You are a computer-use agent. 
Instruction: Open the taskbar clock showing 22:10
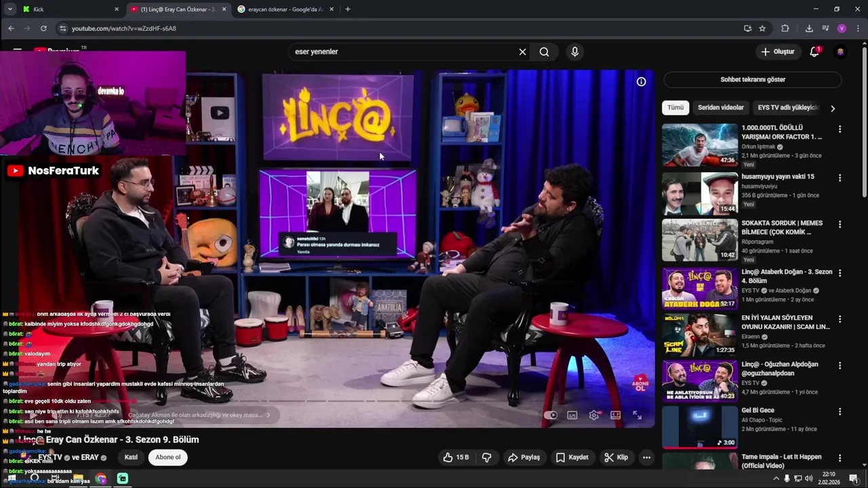(829, 479)
